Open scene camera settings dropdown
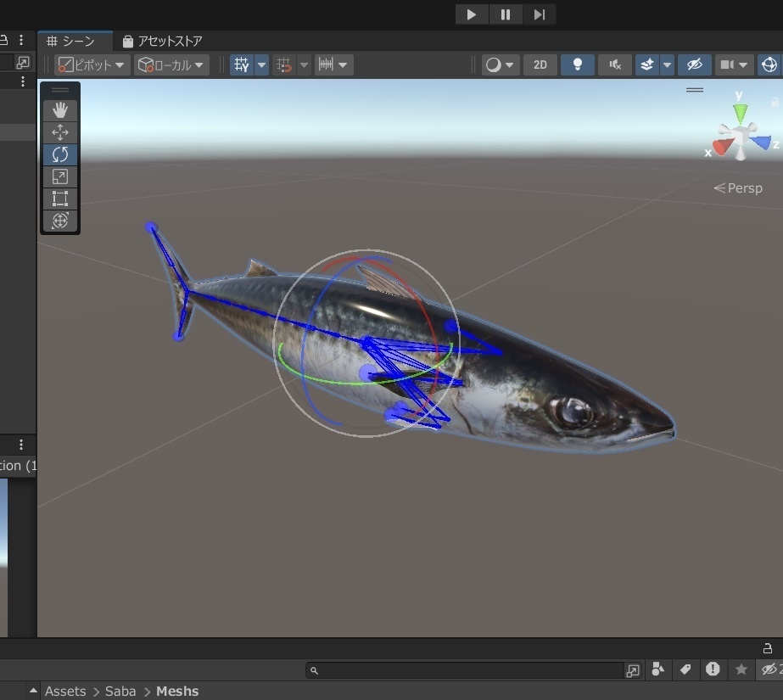783x700 pixels. coord(734,64)
